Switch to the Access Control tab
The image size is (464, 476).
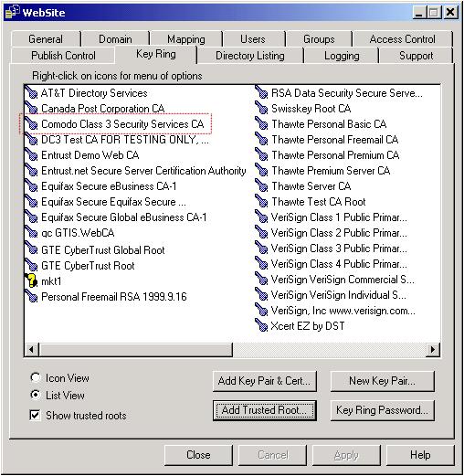pyautogui.click(x=402, y=39)
